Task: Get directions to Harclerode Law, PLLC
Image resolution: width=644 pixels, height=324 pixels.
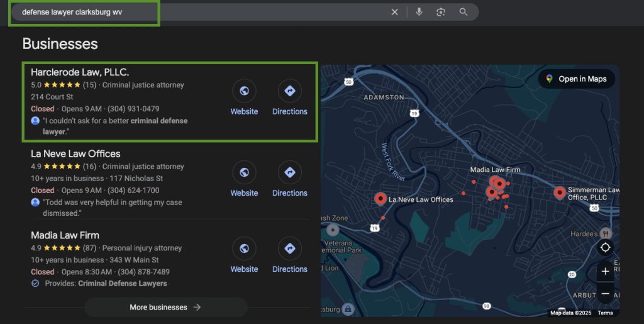Action: pos(289,91)
